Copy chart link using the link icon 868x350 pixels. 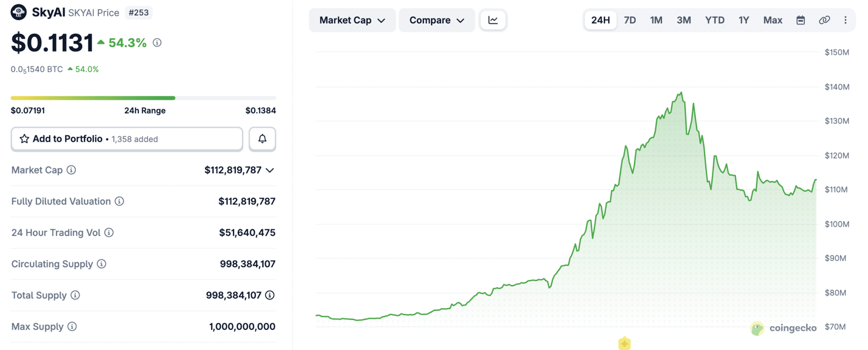point(824,20)
